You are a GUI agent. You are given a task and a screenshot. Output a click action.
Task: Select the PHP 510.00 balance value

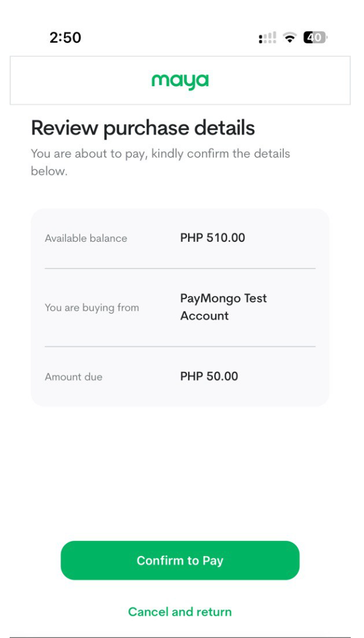pos(213,238)
